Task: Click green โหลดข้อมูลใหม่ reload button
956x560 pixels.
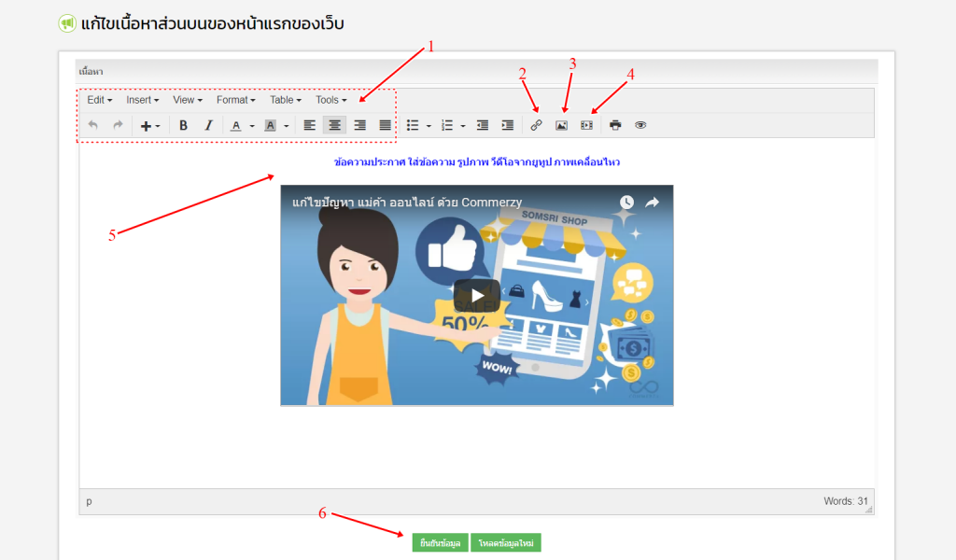Action: (505, 543)
